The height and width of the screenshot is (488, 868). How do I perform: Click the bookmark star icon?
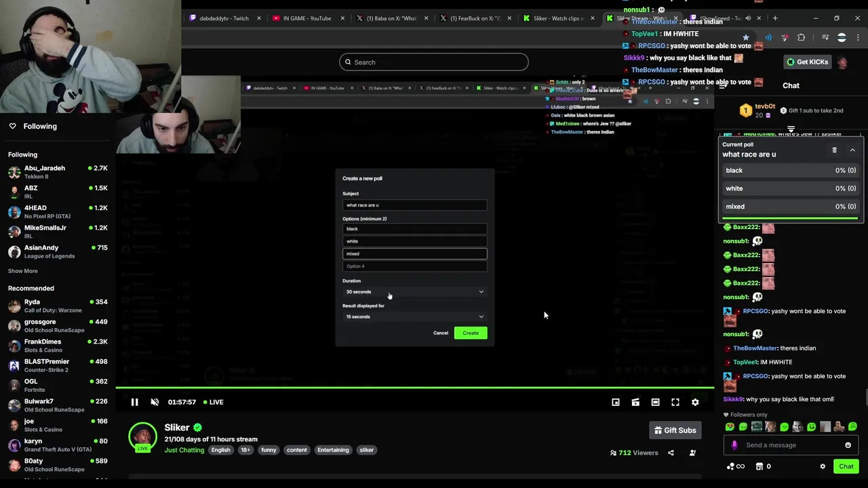(746, 37)
